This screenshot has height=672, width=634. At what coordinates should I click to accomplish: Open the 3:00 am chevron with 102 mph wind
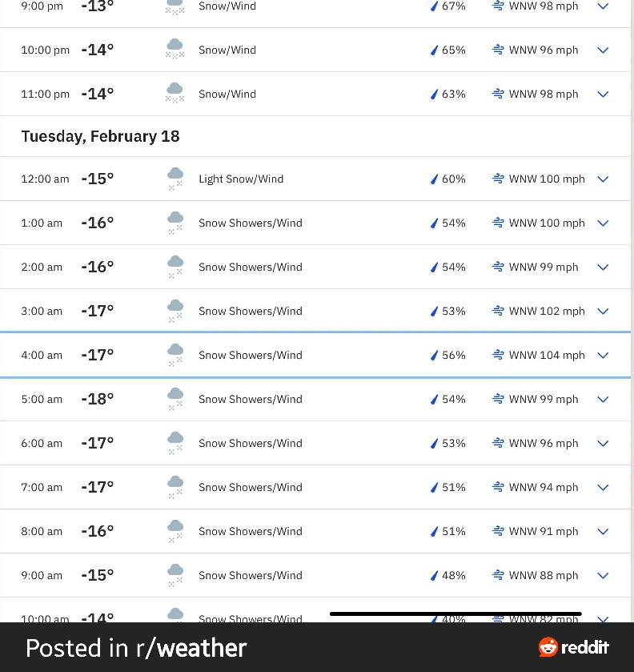[x=603, y=311]
